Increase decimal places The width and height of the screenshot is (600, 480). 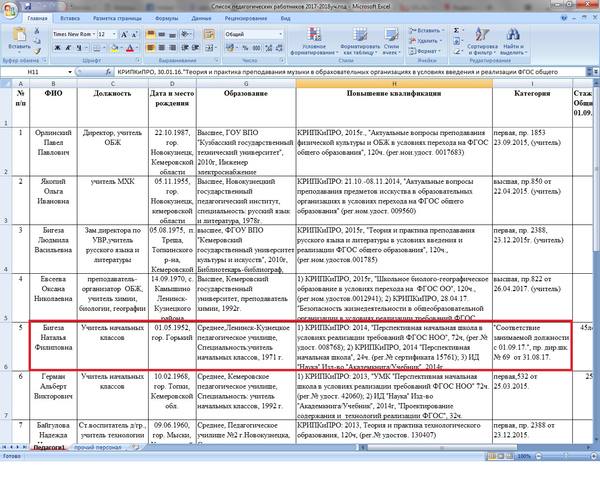(x=269, y=48)
